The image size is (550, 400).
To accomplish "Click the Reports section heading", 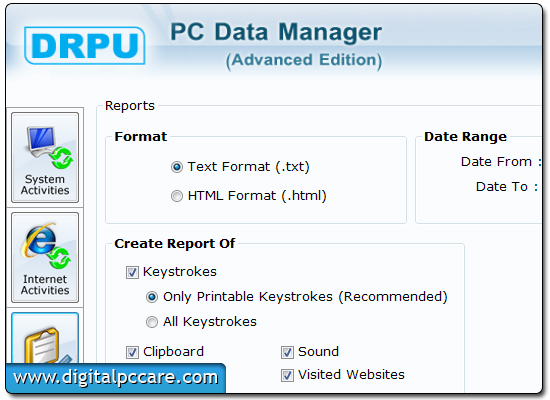I will pyautogui.click(x=130, y=106).
